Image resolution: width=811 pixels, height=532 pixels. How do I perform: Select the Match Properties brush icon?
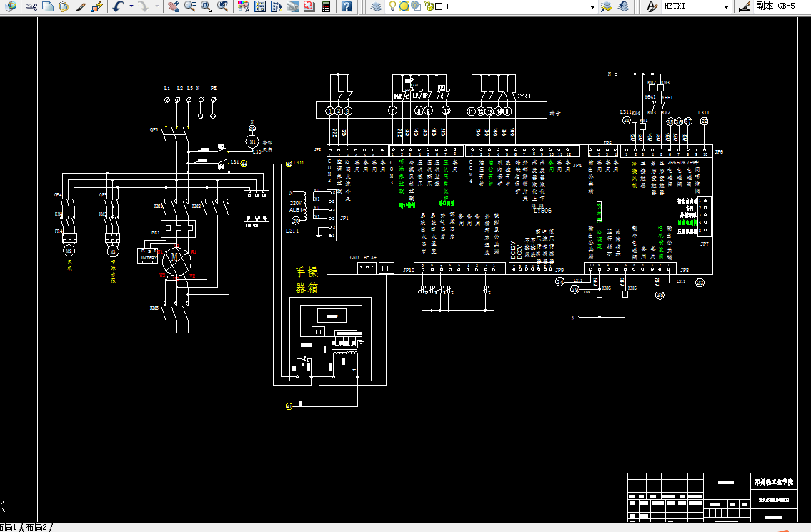[x=80, y=6]
